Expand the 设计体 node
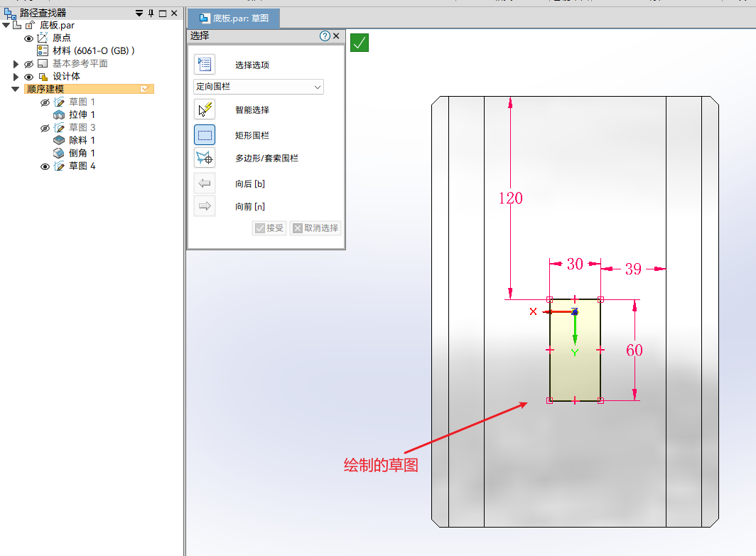 (x=16, y=77)
